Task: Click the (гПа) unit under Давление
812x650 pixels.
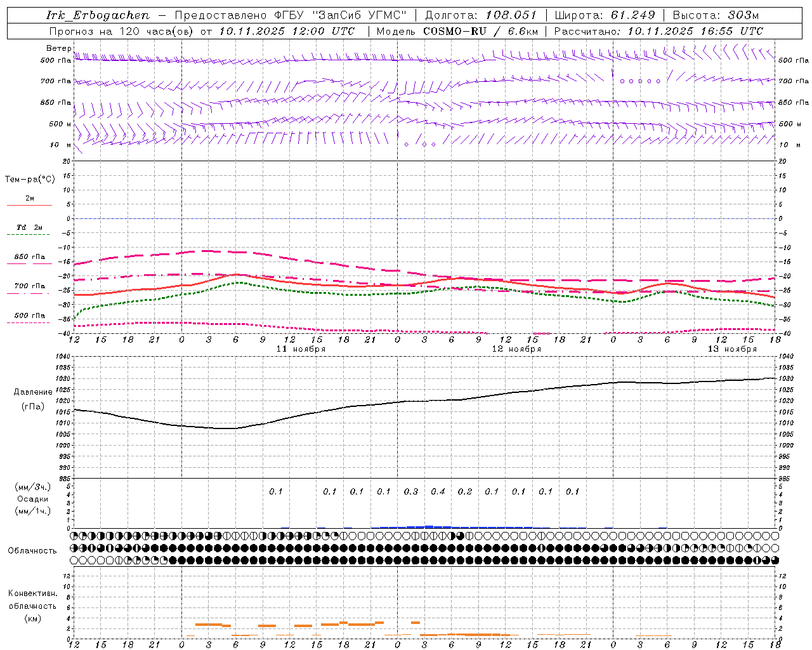Action: 33,407
